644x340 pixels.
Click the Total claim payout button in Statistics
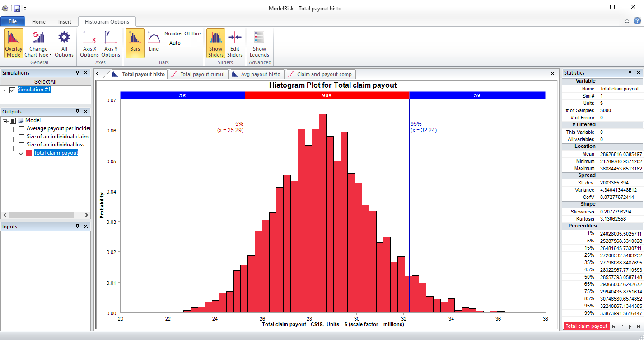[x=586, y=326]
